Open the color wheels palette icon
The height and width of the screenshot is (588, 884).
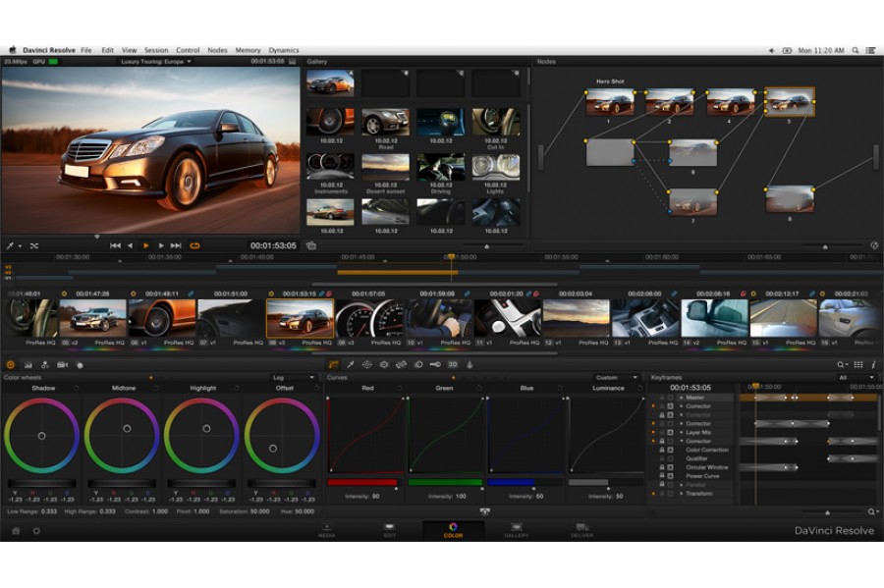coord(10,365)
